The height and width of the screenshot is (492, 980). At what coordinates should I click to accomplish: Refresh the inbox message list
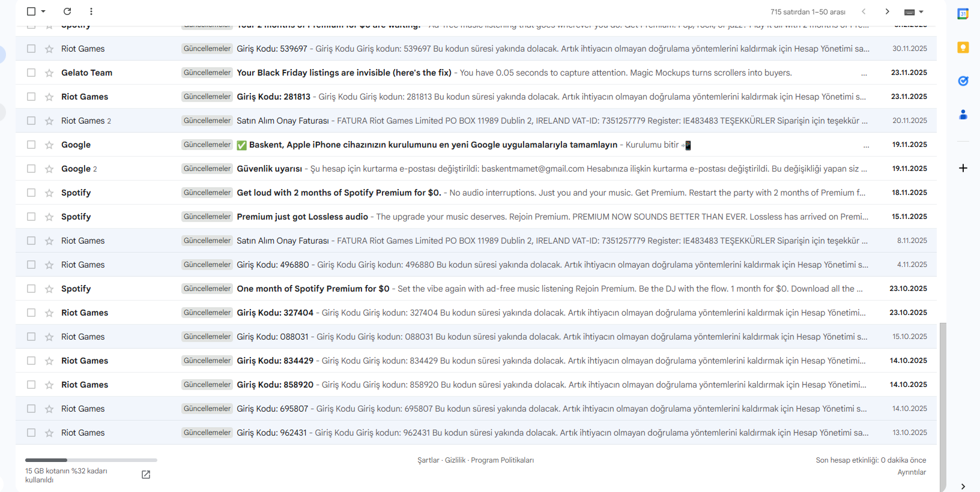67,11
